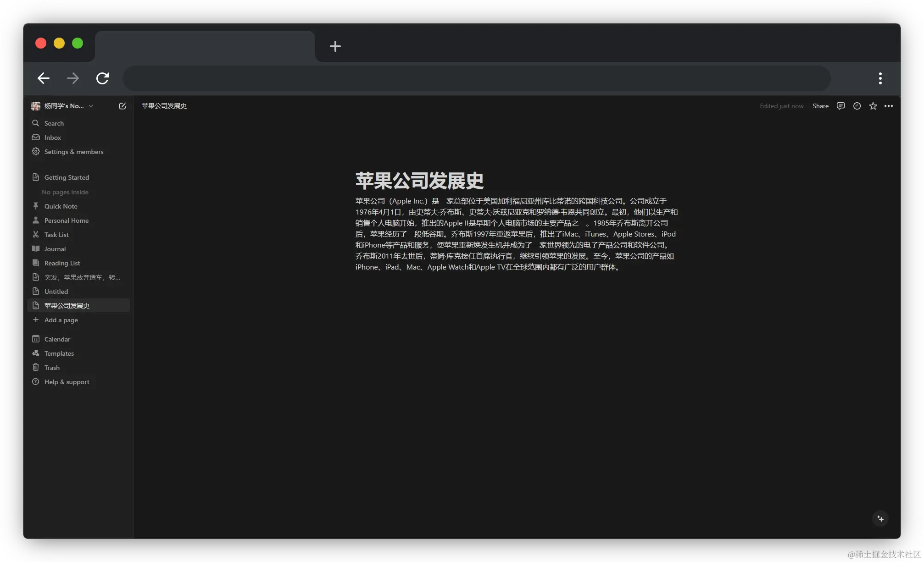
Task: Click the Calendar icon in sidebar
Action: click(x=36, y=339)
